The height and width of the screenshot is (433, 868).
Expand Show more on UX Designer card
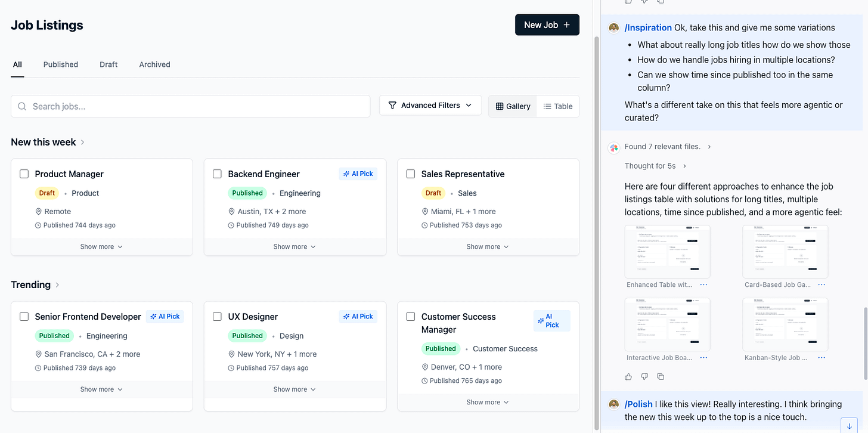(x=294, y=389)
